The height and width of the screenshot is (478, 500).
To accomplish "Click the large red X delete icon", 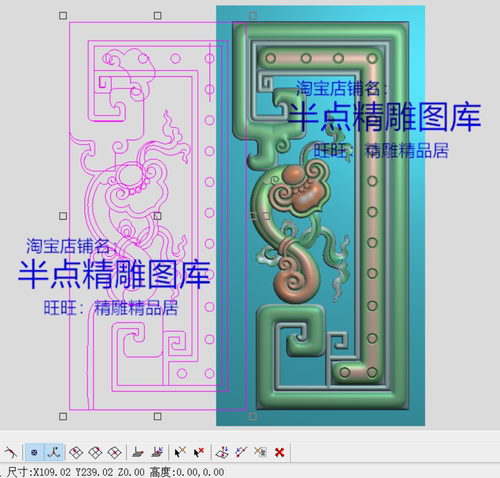I will 279,452.
